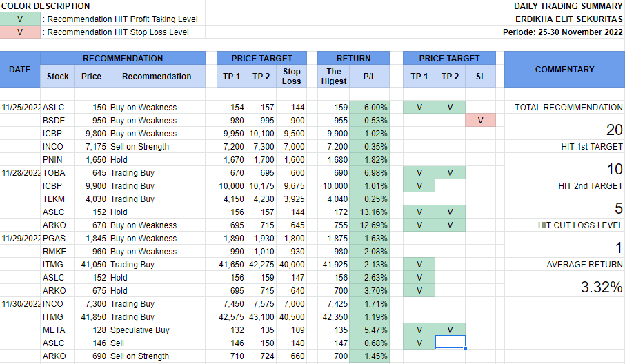
Task: Select the 41,925 highest price cell
Action: point(334,265)
